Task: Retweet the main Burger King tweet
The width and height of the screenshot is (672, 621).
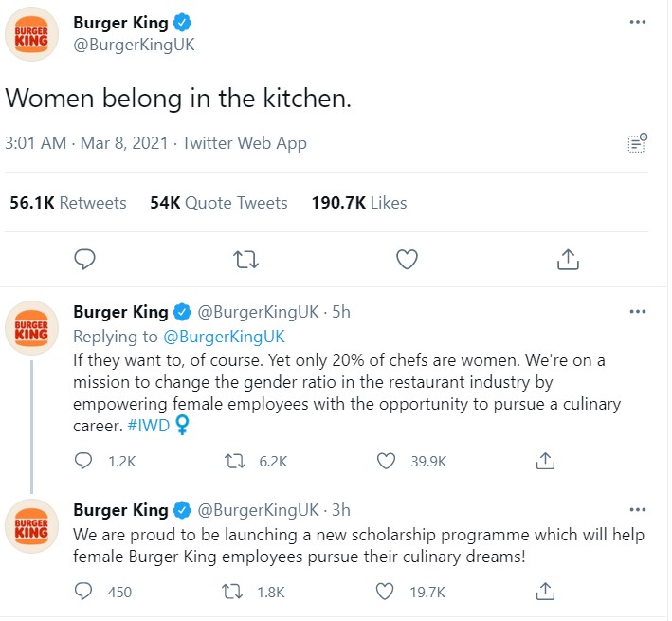Action: [245, 260]
